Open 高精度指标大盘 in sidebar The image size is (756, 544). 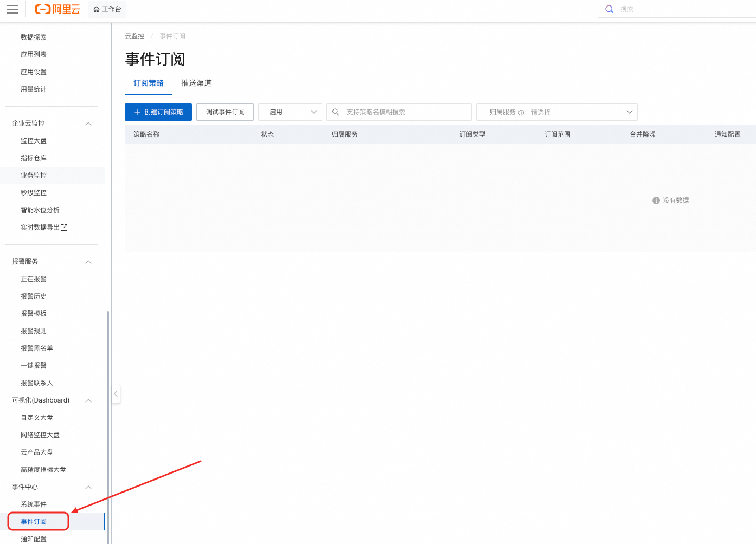pos(43,470)
